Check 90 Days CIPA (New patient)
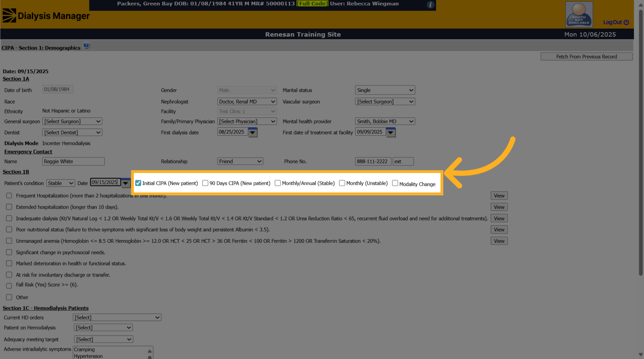 pyautogui.click(x=205, y=183)
